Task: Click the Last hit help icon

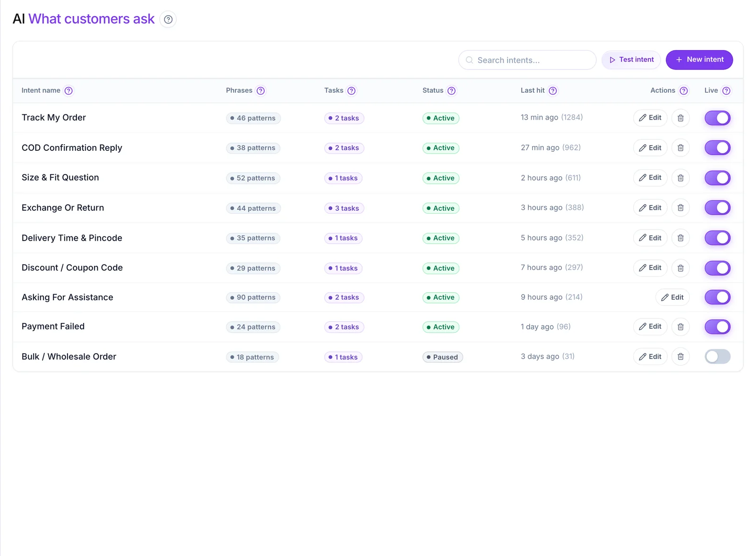Action: (x=553, y=91)
